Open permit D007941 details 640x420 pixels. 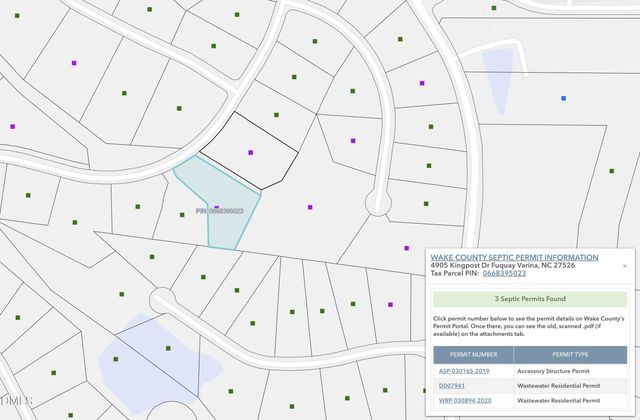tap(452, 385)
